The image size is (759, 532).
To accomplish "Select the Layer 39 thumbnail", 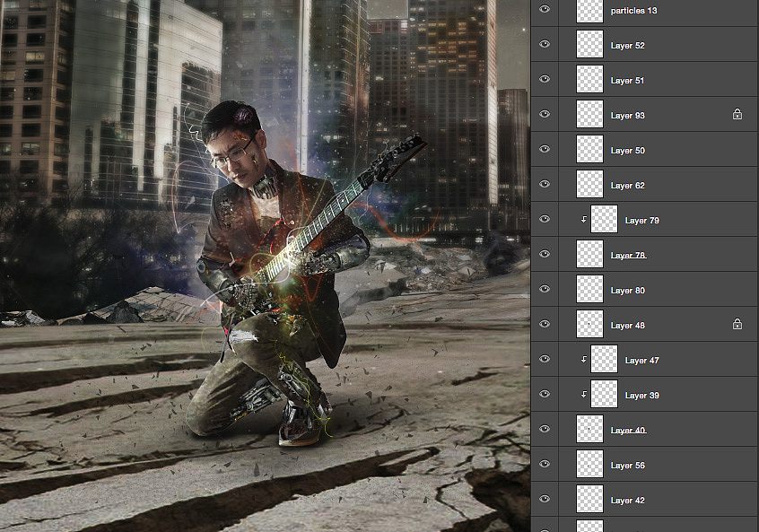I will [x=604, y=394].
